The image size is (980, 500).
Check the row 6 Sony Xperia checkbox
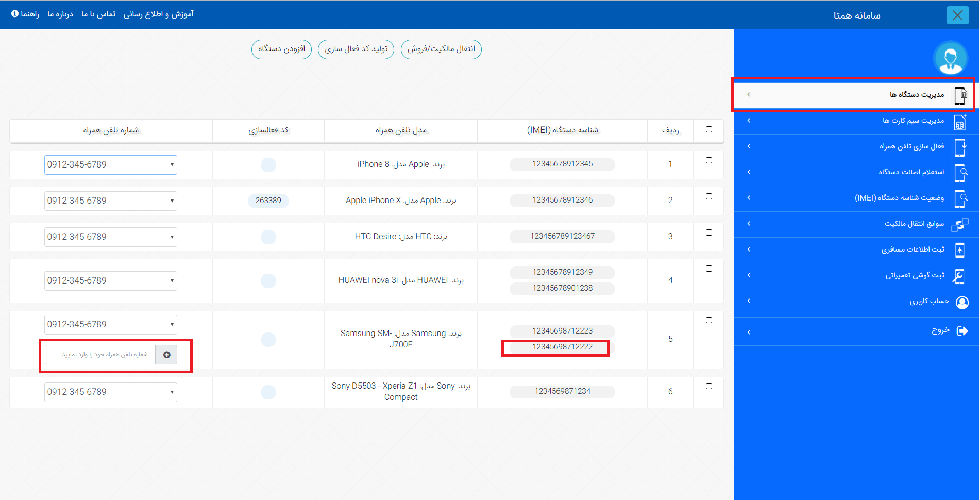pos(709,386)
